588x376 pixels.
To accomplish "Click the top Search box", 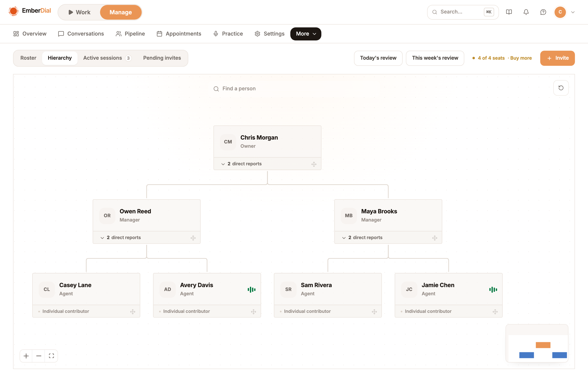I will pos(463,12).
